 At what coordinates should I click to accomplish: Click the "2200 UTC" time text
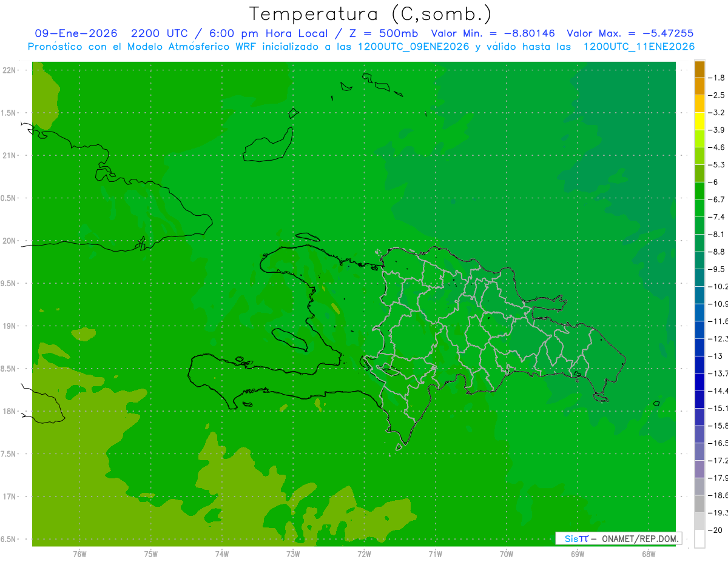[x=160, y=33]
